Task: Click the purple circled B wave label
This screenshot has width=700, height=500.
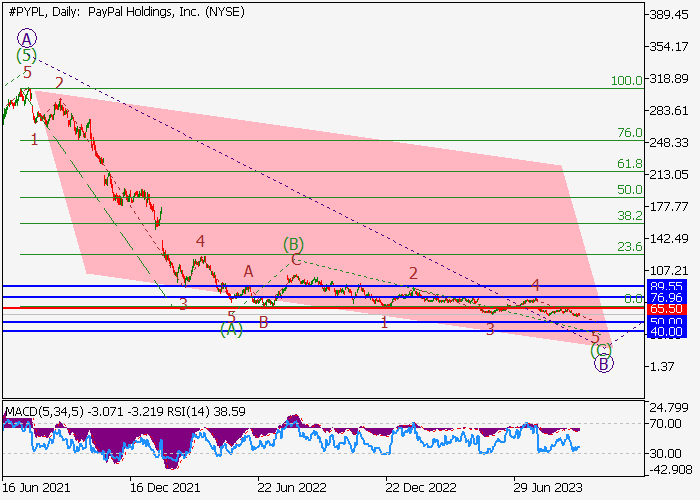Action: click(604, 364)
